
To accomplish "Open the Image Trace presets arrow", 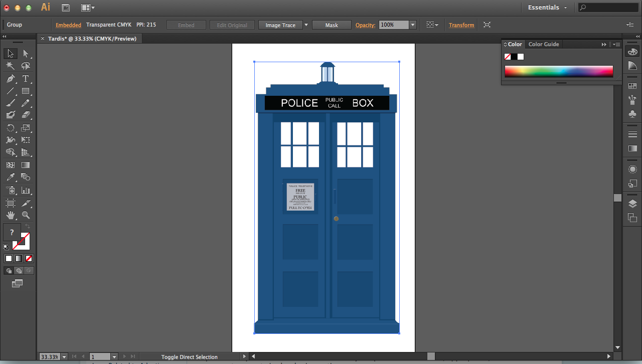I will tap(306, 25).
